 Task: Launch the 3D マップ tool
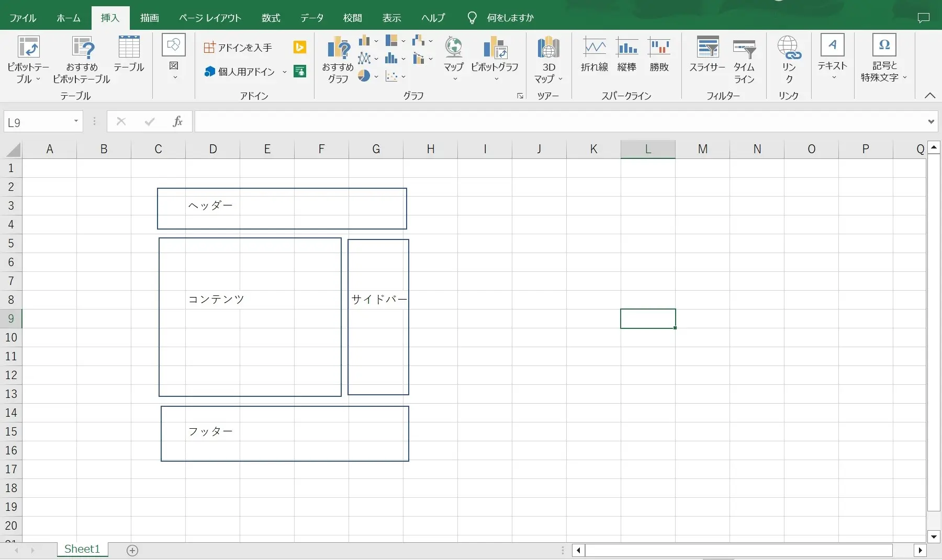pyautogui.click(x=547, y=58)
